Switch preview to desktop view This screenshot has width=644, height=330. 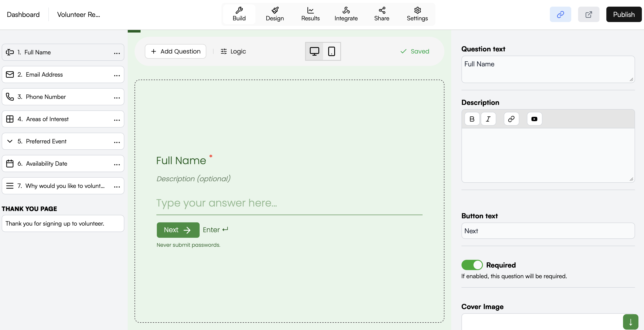click(x=314, y=51)
